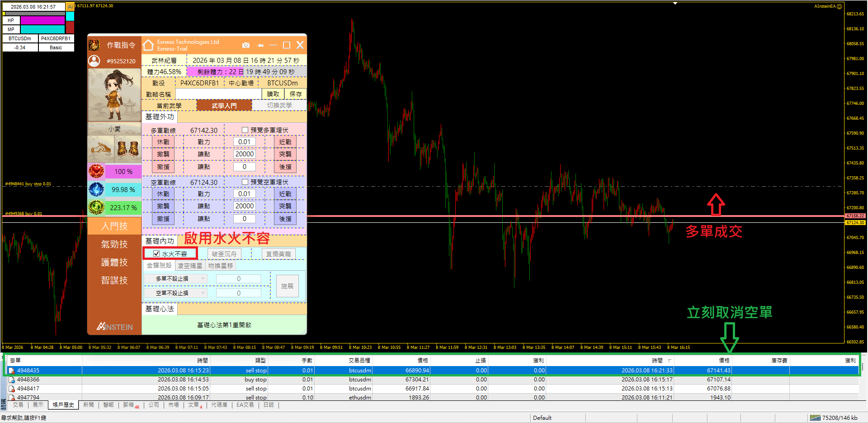Enable the 預覽多軍埋伏 checkbox
The width and height of the screenshot is (868, 423).
pos(245,130)
